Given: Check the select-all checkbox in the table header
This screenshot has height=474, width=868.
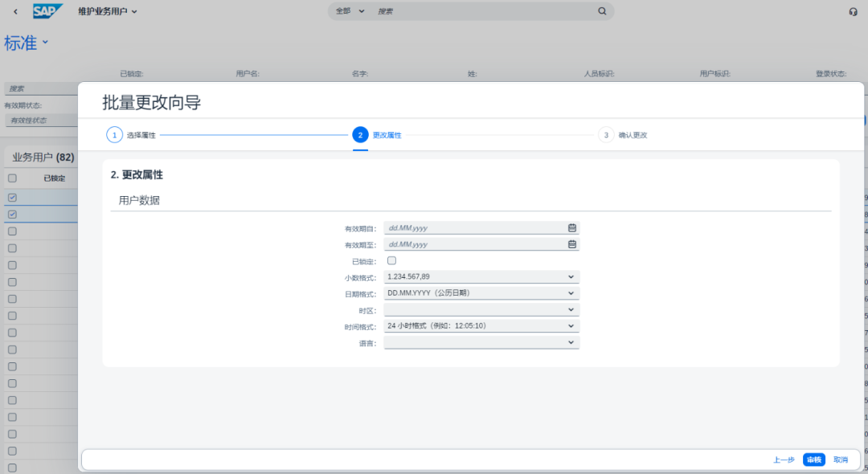Looking at the screenshot, I should [11, 178].
